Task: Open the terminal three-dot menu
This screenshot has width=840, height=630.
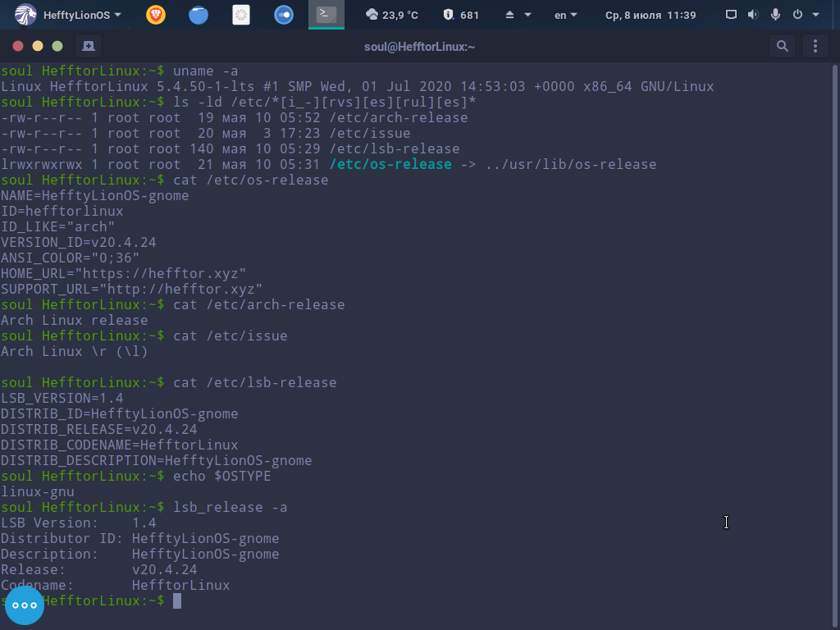Action: [x=815, y=46]
